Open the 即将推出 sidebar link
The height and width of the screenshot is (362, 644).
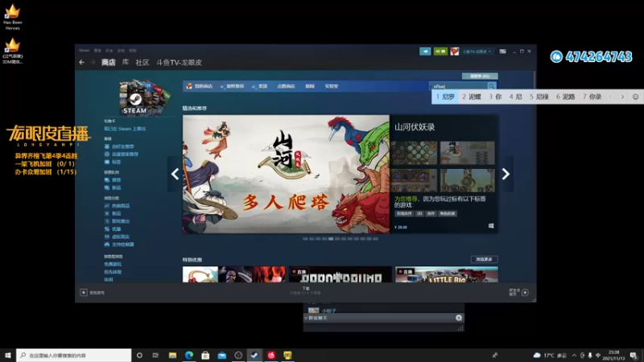[121, 221]
